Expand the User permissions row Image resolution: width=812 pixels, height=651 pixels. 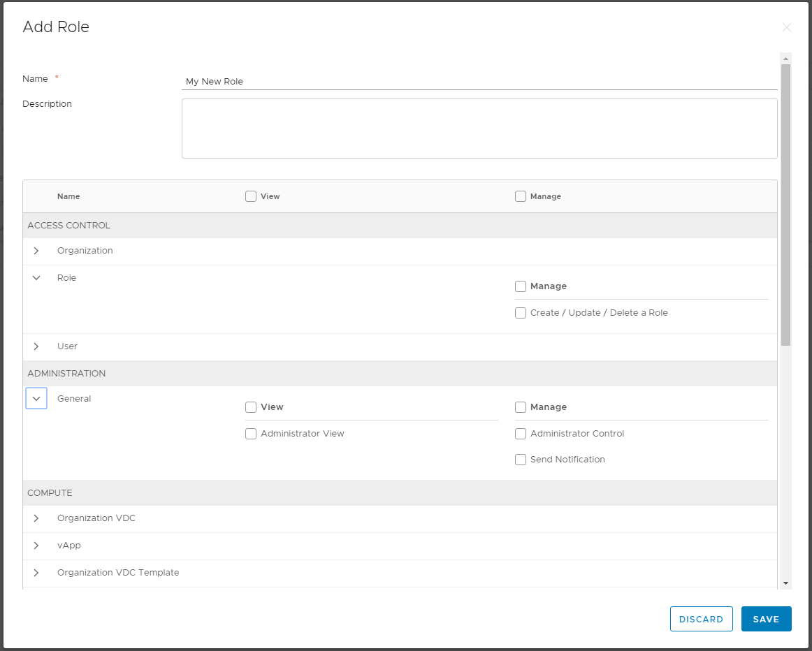36,346
